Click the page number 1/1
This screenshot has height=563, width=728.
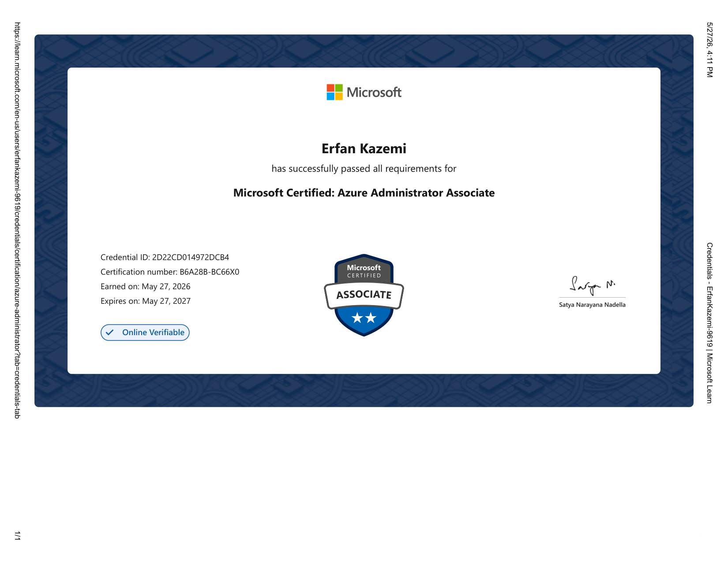coord(17,536)
